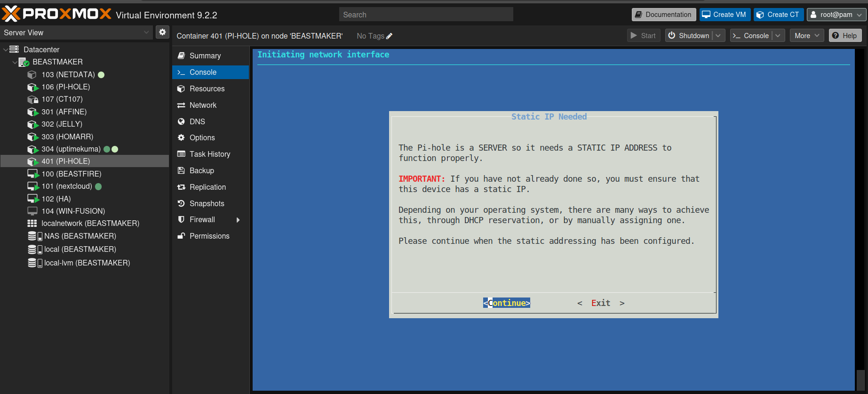The image size is (868, 394).
Task: Click Continue in the Static IP dialog
Action: click(507, 303)
